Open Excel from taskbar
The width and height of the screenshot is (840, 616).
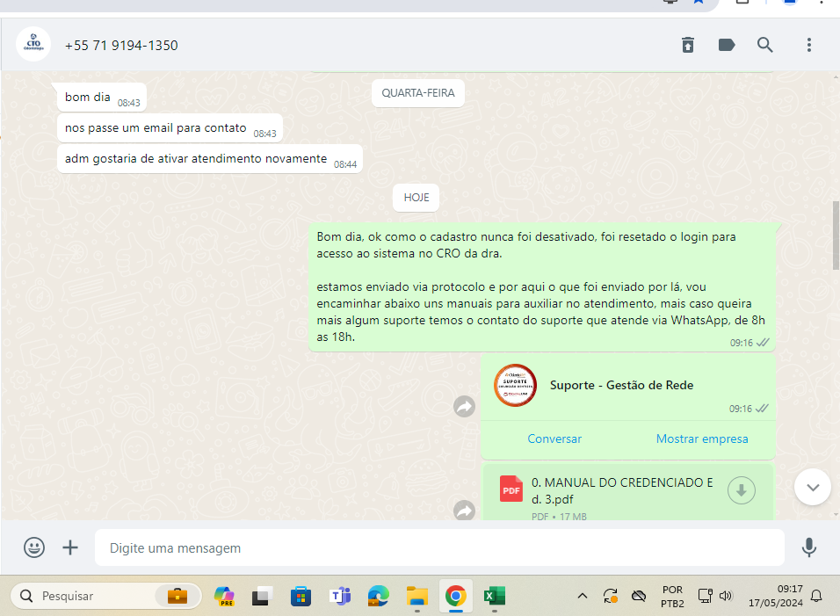495,596
